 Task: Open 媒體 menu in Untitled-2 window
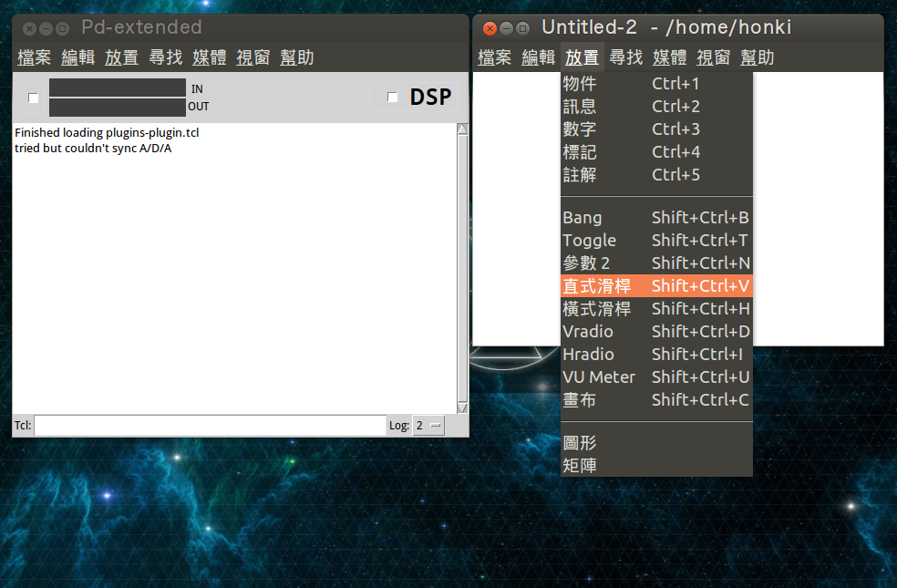pyautogui.click(x=670, y=57)
